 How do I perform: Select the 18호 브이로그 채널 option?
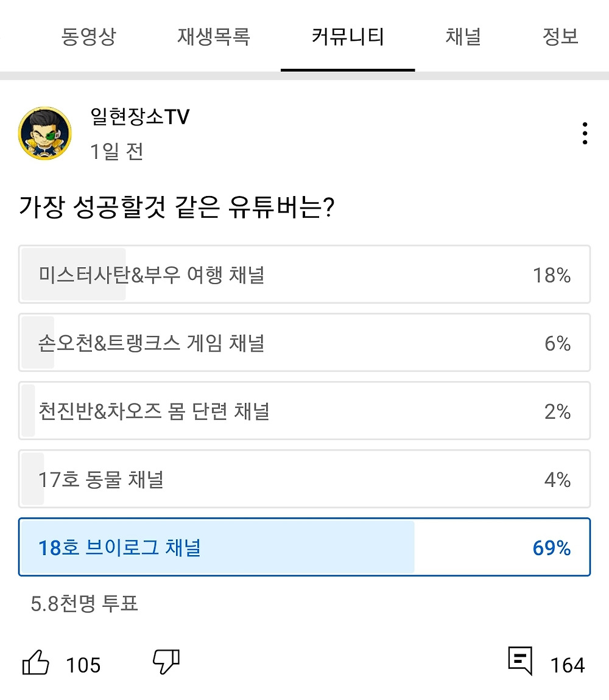click(304, 547)
